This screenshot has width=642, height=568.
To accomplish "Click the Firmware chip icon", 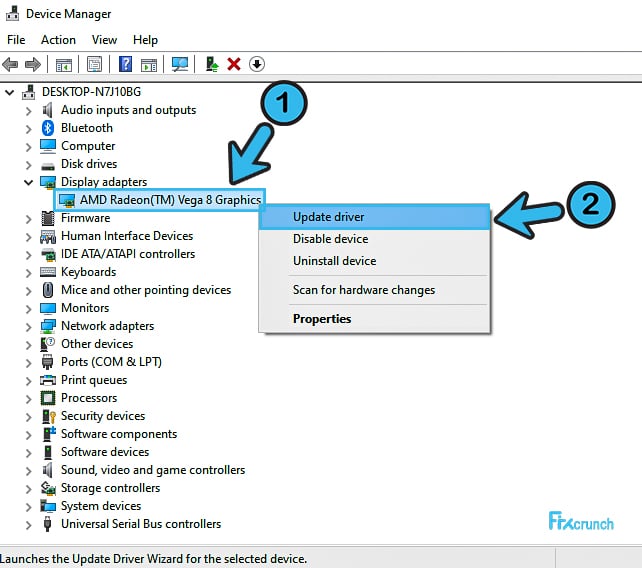I will 48,218.
